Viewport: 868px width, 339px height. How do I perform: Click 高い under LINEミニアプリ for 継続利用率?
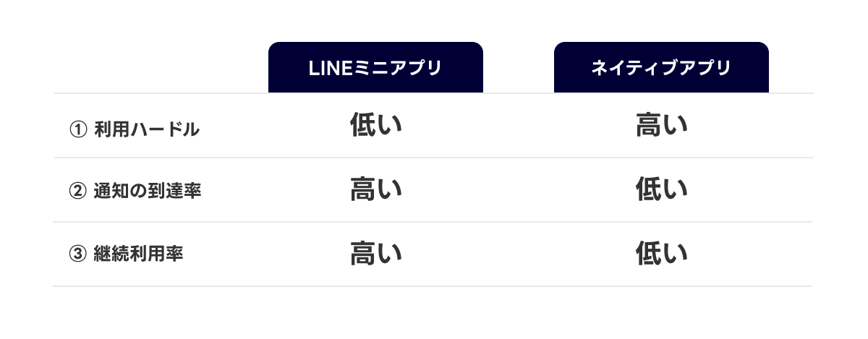375,253
